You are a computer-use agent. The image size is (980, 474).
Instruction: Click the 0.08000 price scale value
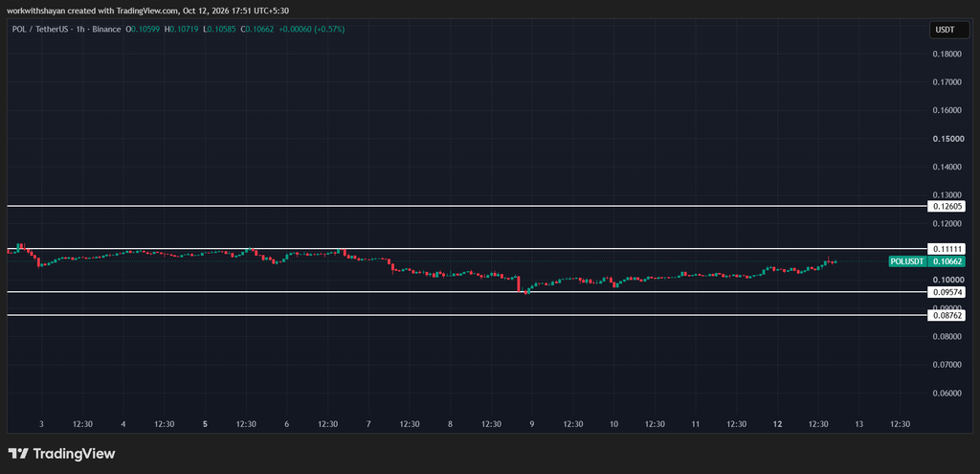[947, 336]
